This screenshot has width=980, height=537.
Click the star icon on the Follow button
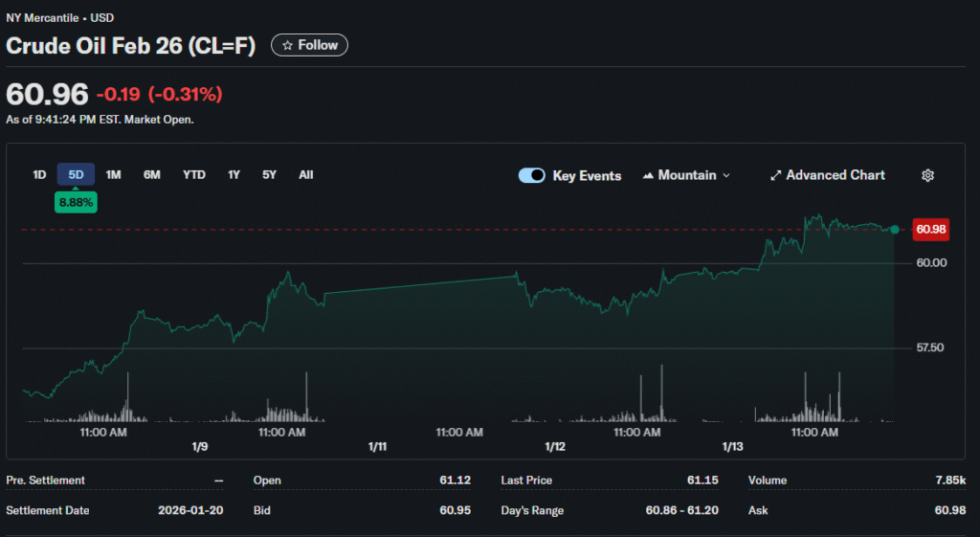pyautogui.click(x=286, y=45)
